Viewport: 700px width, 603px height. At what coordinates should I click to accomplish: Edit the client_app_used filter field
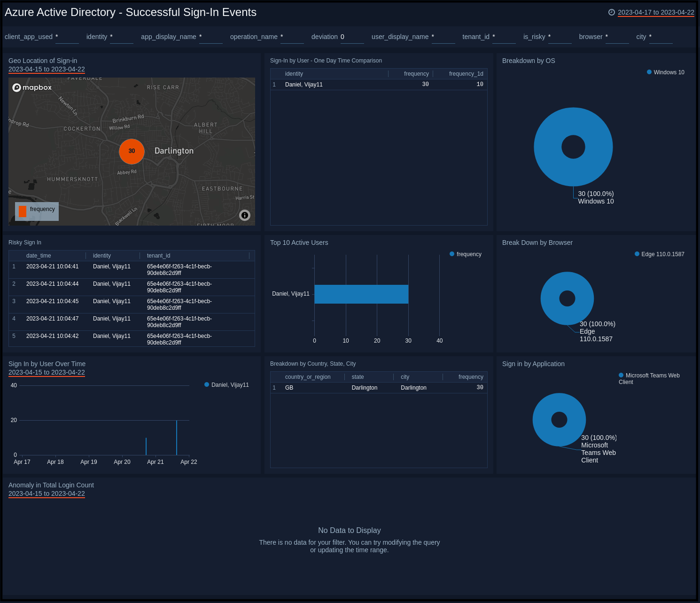[x=67, y=37]
